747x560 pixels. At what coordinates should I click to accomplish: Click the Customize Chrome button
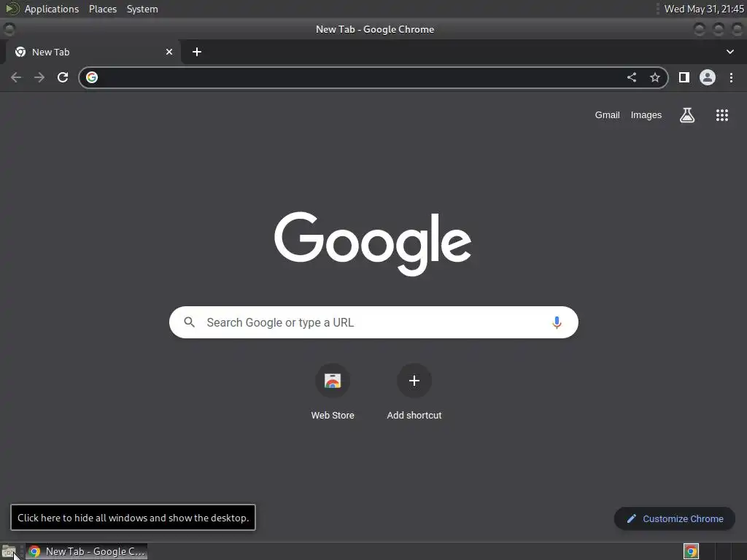tap(675, 518)
